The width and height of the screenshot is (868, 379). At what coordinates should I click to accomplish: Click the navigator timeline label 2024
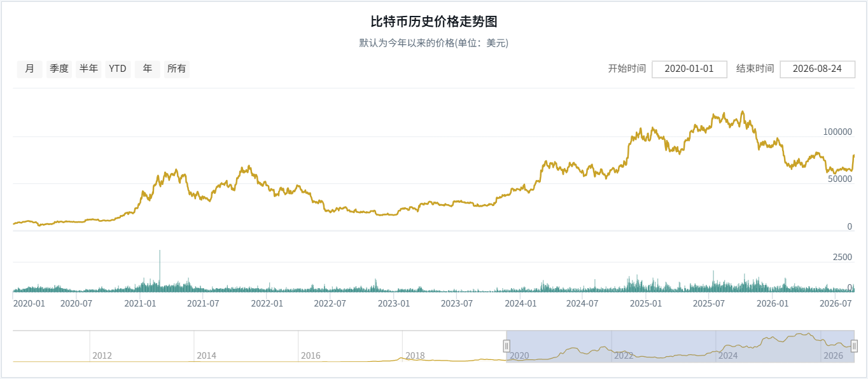(729, 356)
